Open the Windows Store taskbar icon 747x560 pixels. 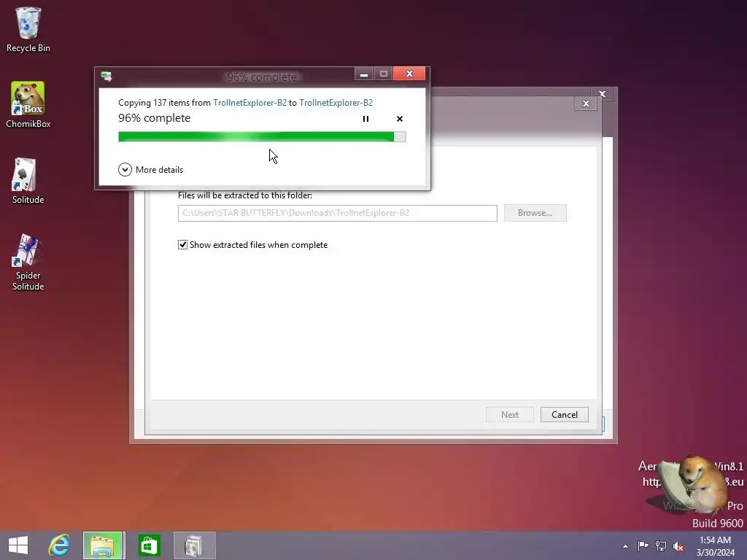pos(149,545)
